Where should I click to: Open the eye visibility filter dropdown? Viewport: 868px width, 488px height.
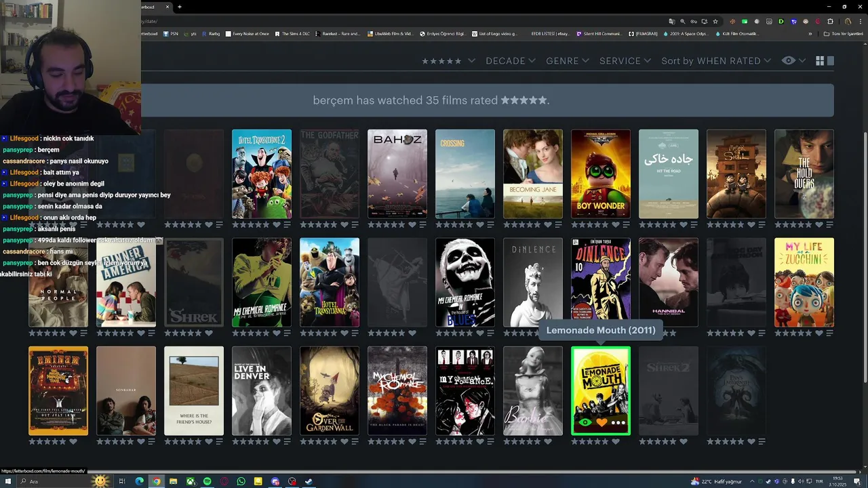point(793,61)
